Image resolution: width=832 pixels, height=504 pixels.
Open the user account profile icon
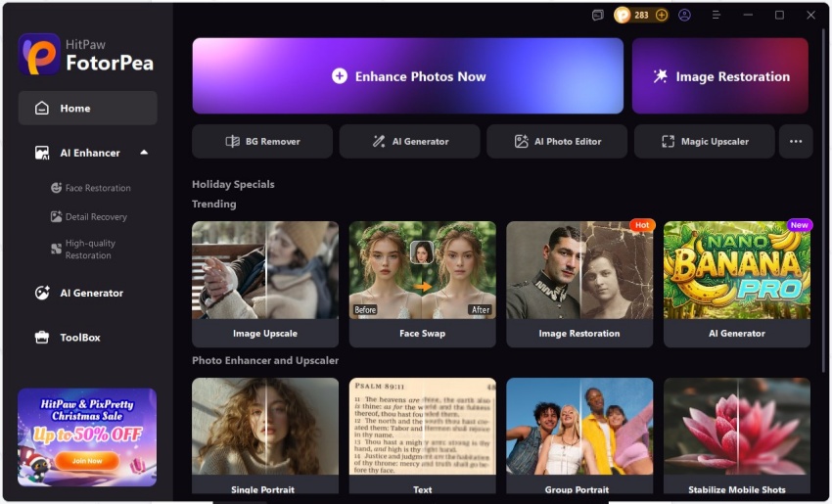coord(684,15)
